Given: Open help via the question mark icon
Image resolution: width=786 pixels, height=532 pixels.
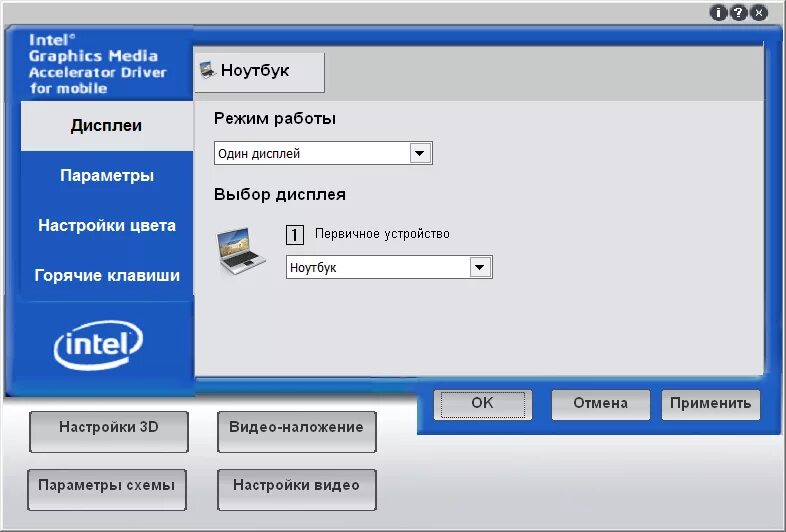Looking at the screenshot, I should 738,13.
